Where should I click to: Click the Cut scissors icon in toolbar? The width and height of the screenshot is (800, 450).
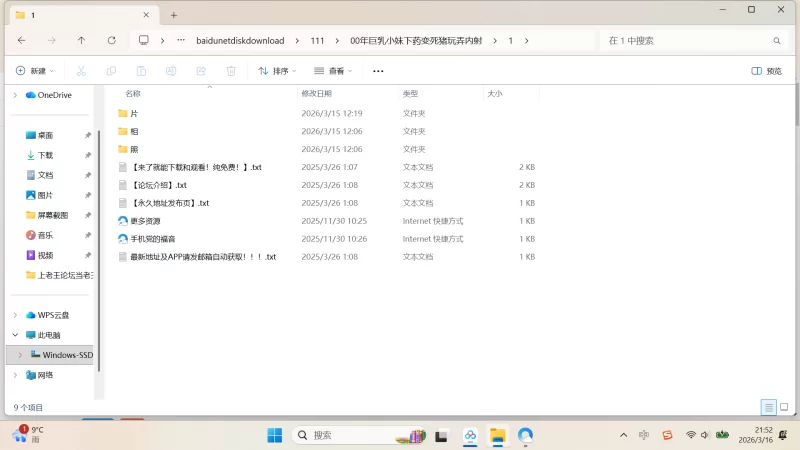click(82, 71)
